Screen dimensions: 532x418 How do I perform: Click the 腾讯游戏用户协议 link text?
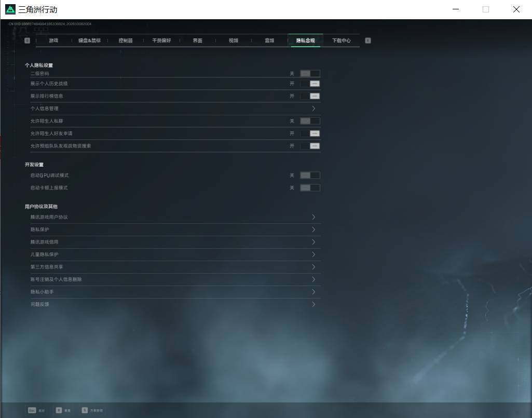[49, 218]
